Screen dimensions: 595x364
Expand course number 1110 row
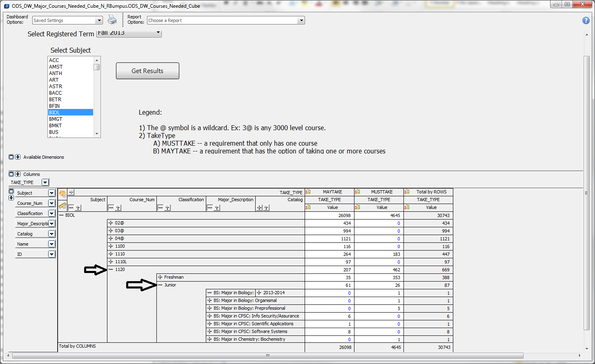tap(110, 254)
